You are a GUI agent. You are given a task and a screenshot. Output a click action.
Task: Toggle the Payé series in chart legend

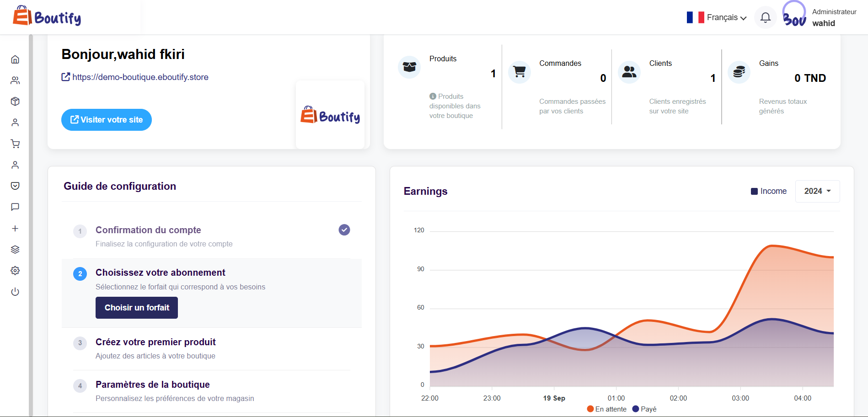click(644, 409)
